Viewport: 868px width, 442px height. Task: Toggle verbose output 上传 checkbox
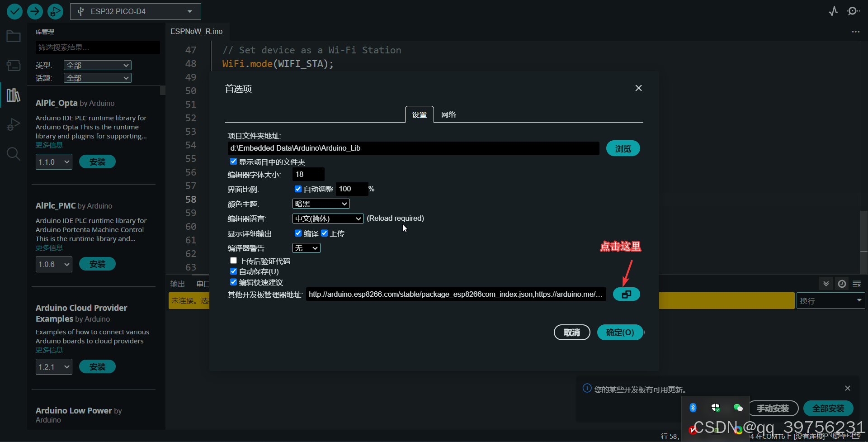click(x=324, y=233)
